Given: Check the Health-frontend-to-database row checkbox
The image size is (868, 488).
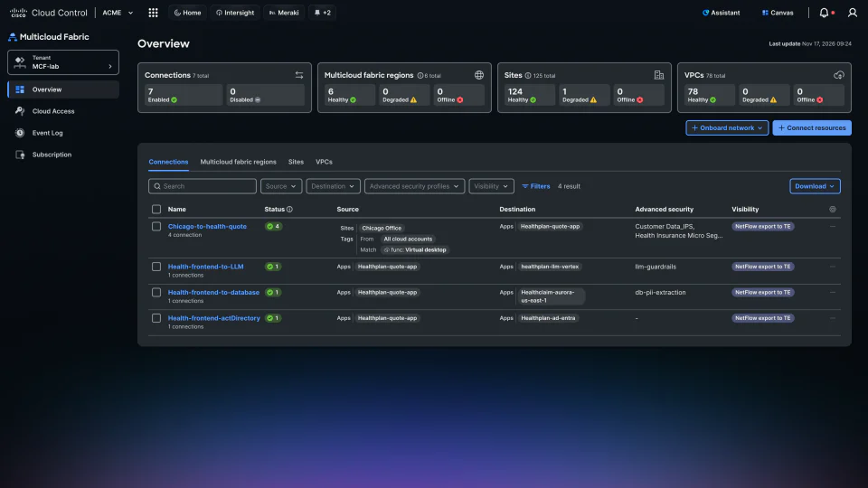Looking at the screenshot, I should [x=156, y=292].
